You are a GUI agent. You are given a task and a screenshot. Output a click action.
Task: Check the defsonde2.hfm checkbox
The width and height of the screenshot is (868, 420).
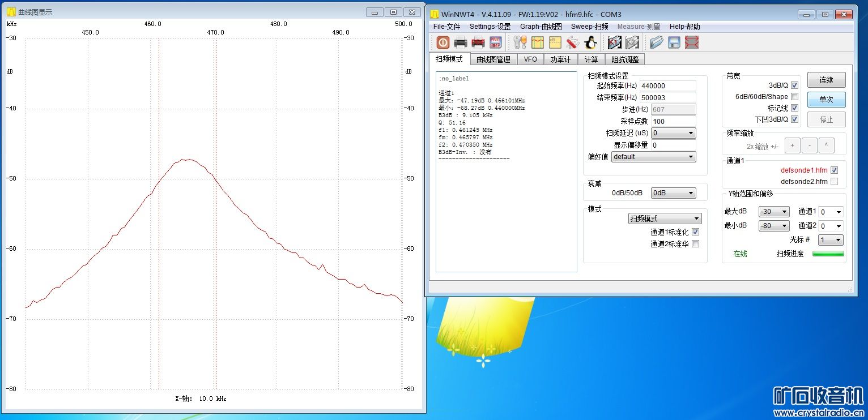(834, 182)
